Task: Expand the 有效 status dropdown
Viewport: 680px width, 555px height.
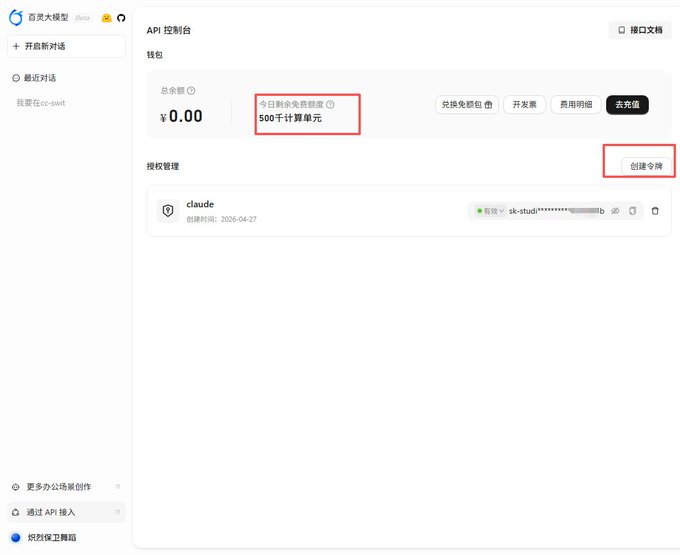Action: point(490,211)
